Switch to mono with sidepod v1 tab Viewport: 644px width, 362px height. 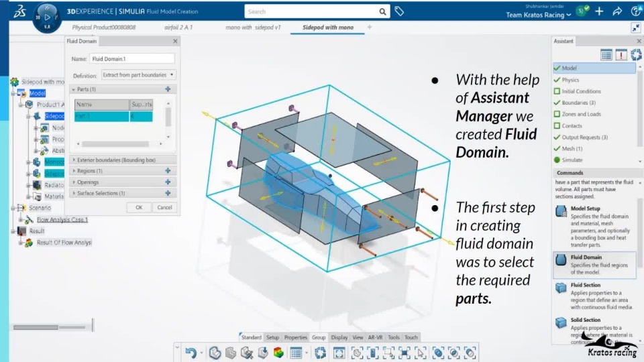tap(253, 27)
